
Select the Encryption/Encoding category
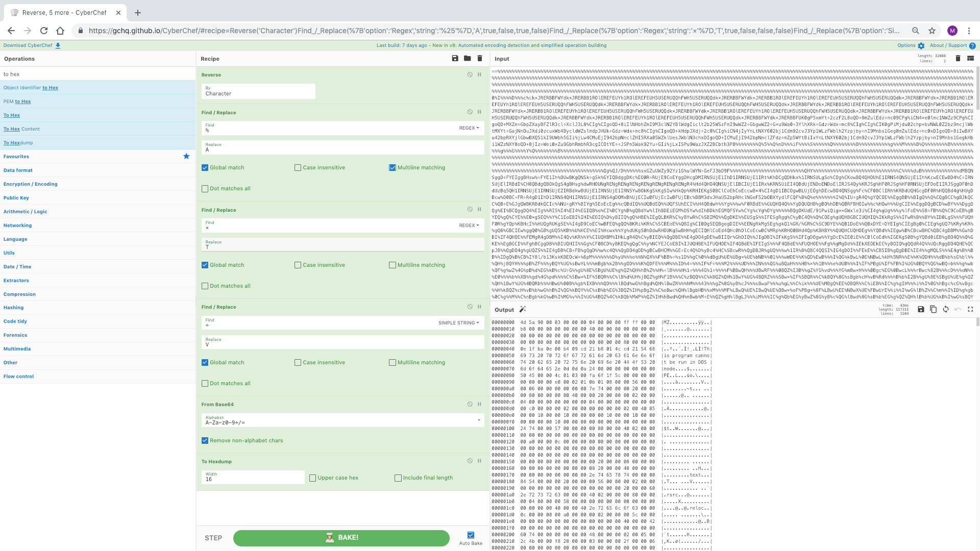(x=30, y=183)
